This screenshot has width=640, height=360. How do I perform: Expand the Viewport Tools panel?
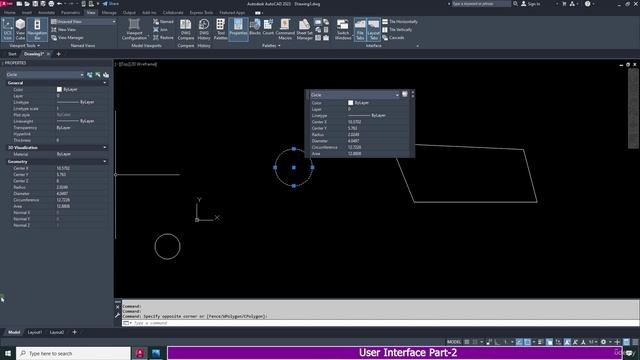[24, 46]
